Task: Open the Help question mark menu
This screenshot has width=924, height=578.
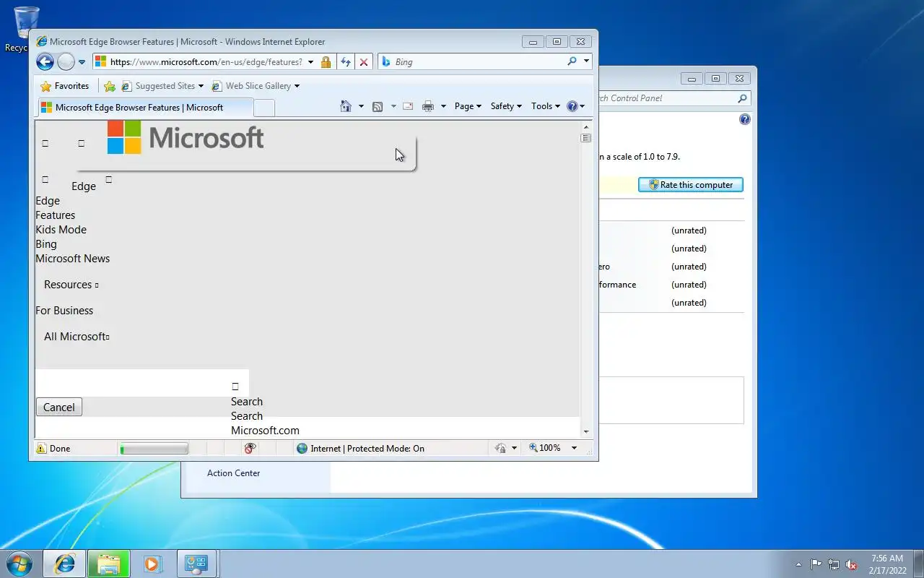Action: pyautogui.click(x=575, y=106)
